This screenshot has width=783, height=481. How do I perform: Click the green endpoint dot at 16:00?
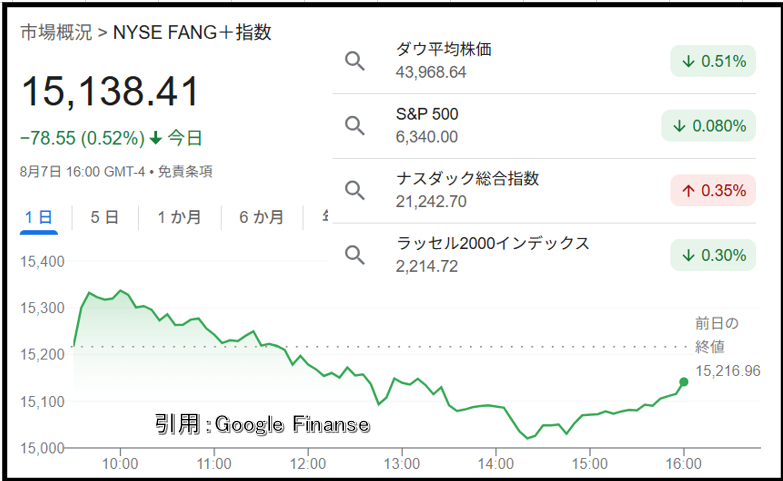684,382
